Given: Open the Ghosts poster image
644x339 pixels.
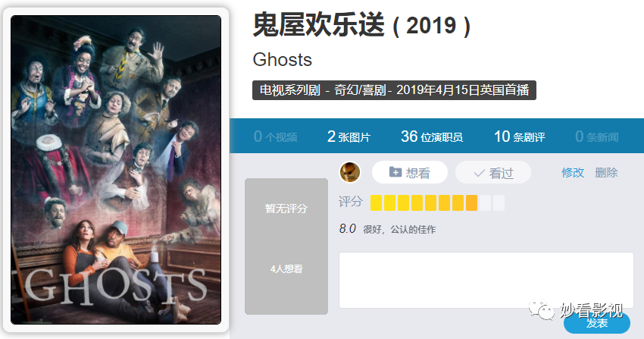Looking at the screenshot, I should (x=116, y=170).
